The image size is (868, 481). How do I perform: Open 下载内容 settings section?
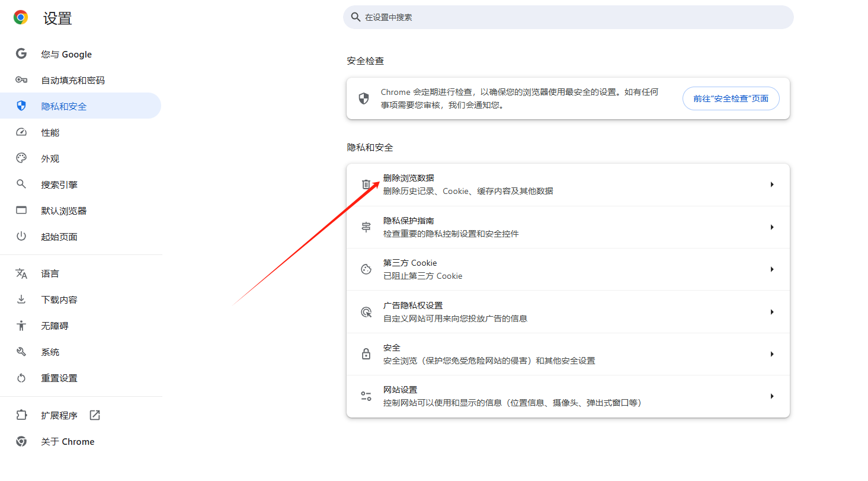coord(81,300)
